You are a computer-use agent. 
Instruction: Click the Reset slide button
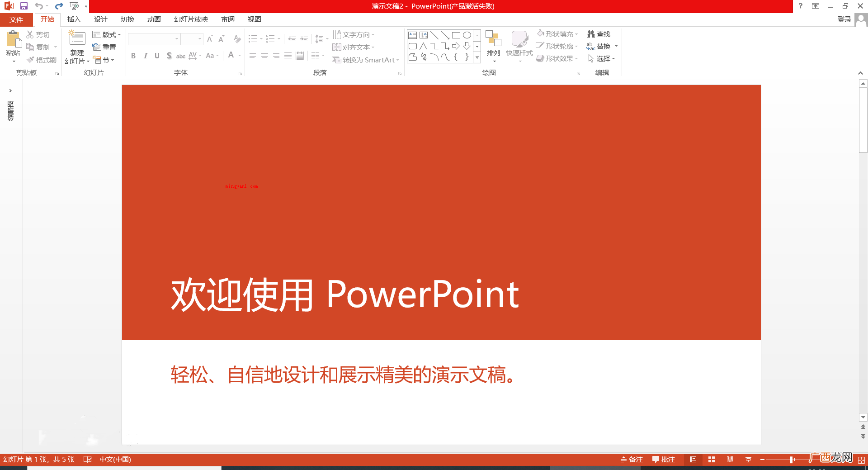[104, 47]
